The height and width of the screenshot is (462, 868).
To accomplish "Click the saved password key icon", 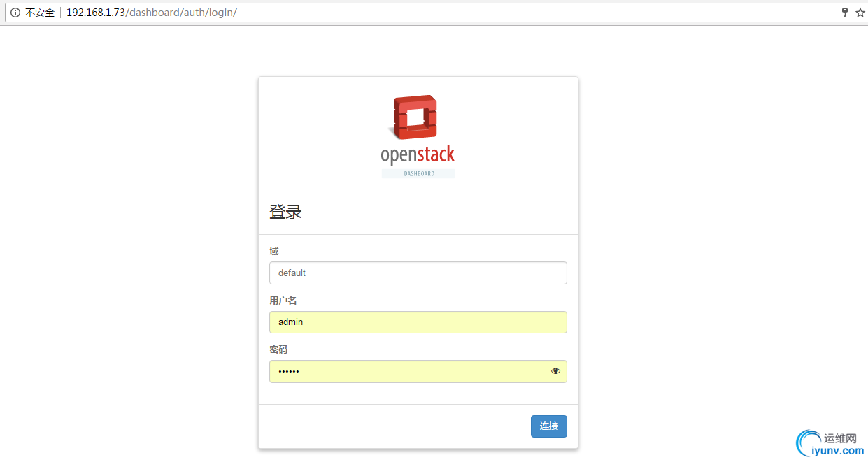I will click(x=844, y=13).
